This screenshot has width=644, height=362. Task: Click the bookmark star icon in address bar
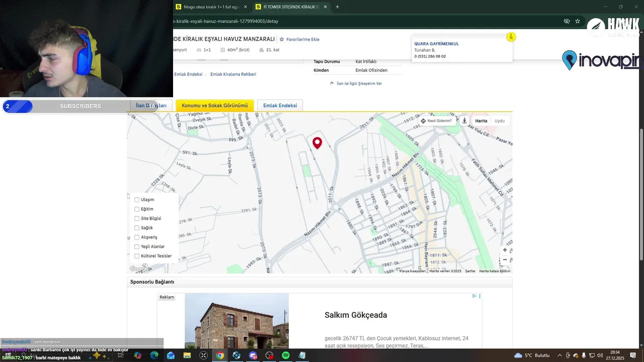578,21
